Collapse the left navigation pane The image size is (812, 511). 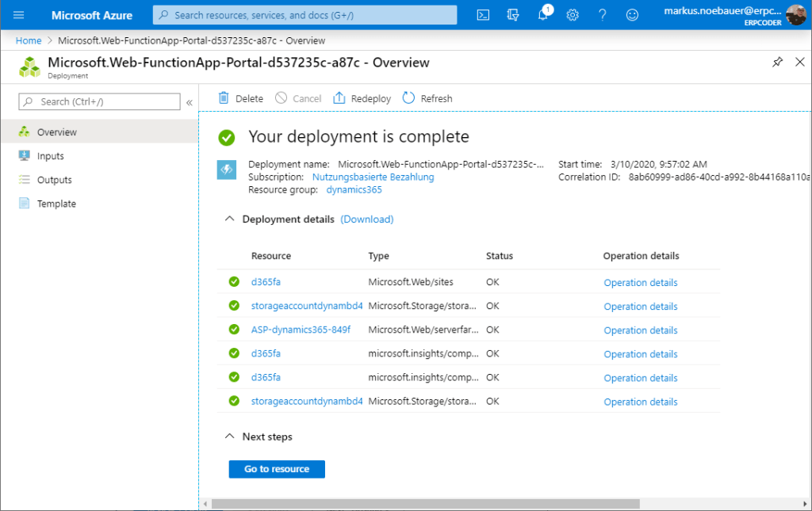tap(189, 101)
